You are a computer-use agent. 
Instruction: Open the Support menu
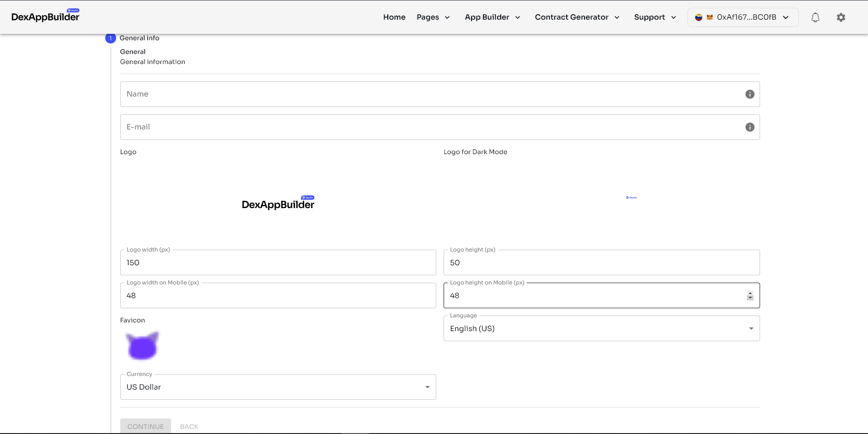pyautogui.click(x=654, y=17)
